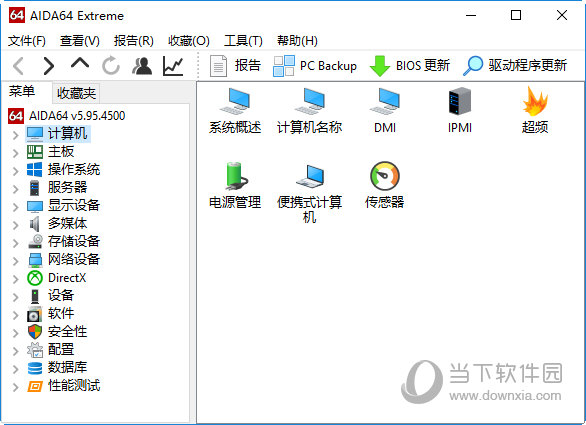The width and height of the screenshot is (586, 425).
Task: Open the 报告(R) menu
Action: tap(134, 41)
